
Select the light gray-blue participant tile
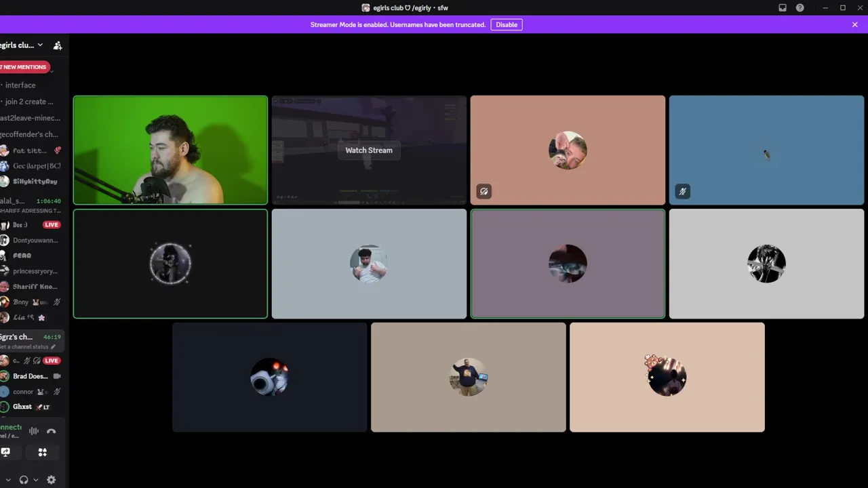(369, 264)
